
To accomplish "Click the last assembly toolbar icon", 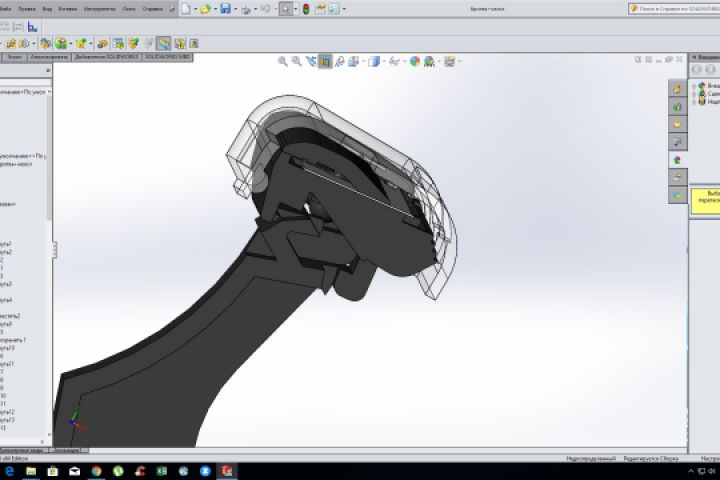I will (x=194, y=44).
